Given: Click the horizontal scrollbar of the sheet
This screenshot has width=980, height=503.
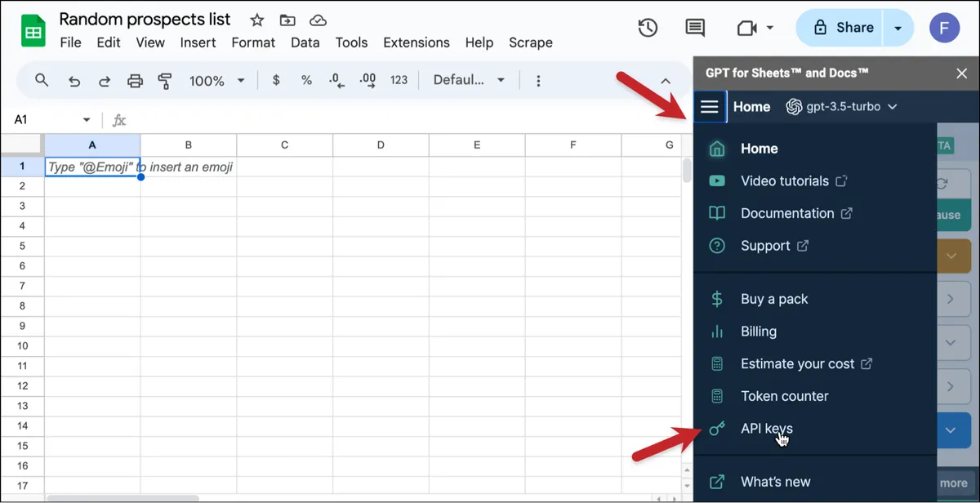Looking at the screenshot, I should point(122,498).
